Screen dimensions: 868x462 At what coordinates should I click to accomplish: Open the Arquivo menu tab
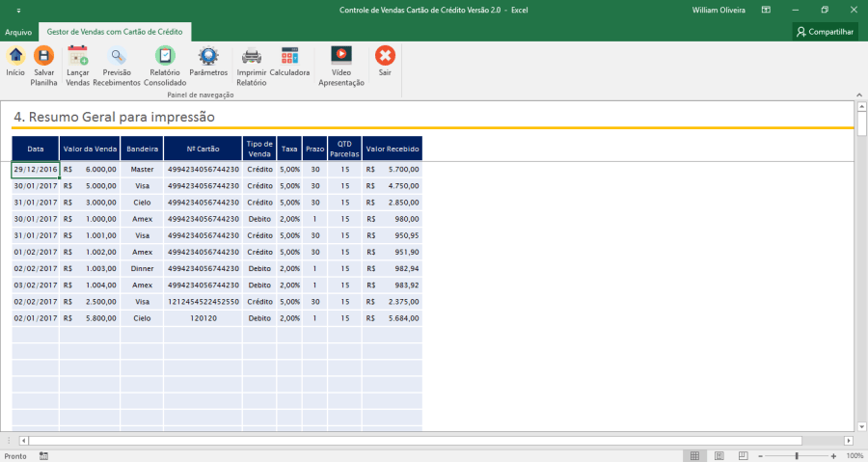pyautogui.click(x=18, y=32)
